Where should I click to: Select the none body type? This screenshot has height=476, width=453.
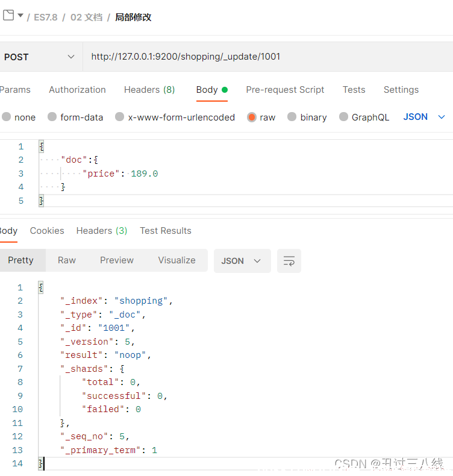point(19,117)
